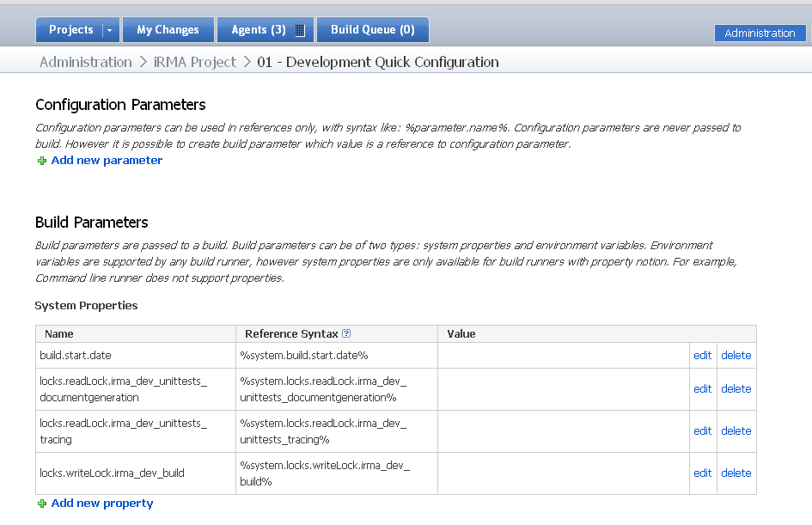
Task: Select locks.writeLock.irma_dev_build name cell
Action: pyautogui.click(x=136, y=473)
